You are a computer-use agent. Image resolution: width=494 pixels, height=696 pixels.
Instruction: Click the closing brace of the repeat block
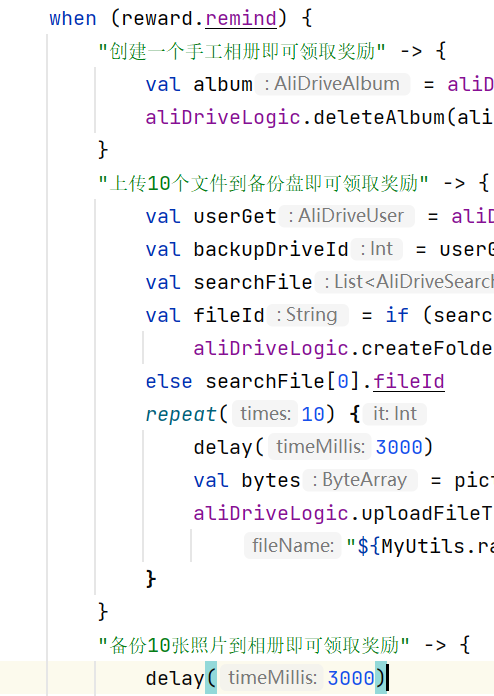(x=151, y=579)
